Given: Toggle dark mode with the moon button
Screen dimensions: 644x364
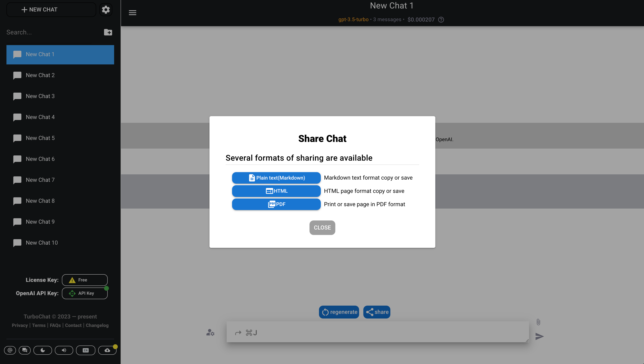Looking at the screenshot, I should click(x=43, y=350).
